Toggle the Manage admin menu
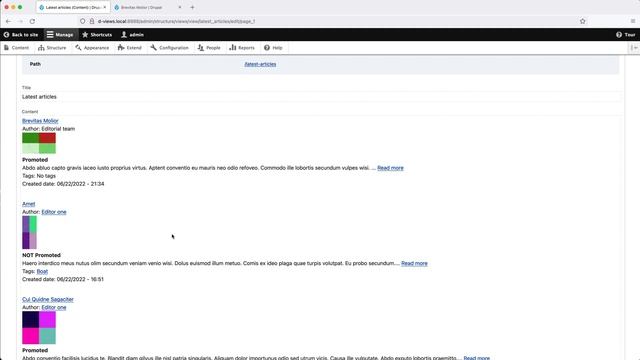Screen dimensions: 640x360 pos(60,35)
